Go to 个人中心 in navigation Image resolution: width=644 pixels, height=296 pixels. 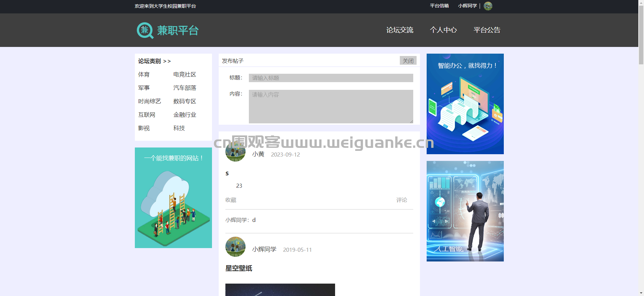tap(443, 30)
